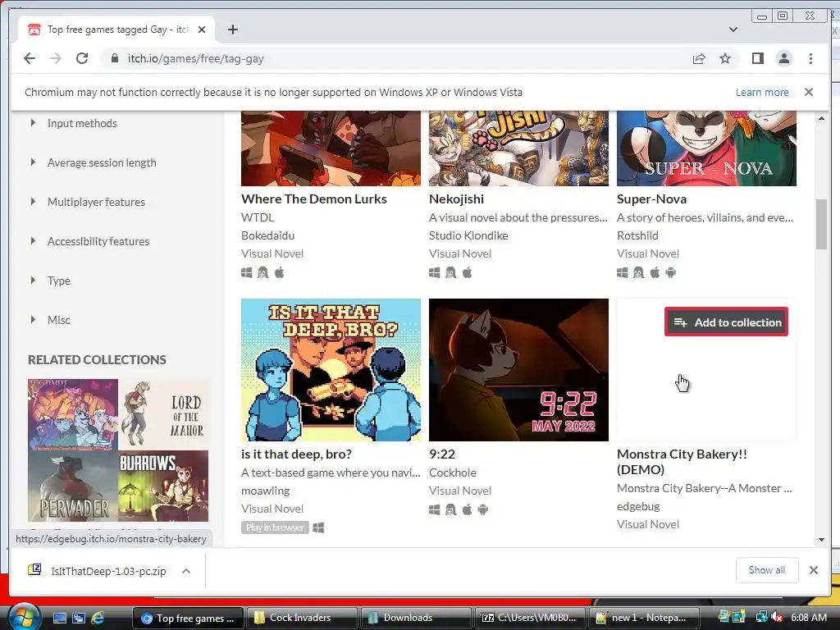Add Monstra City Bakery to collection
The image size is (840, 630).
point(726,322)
